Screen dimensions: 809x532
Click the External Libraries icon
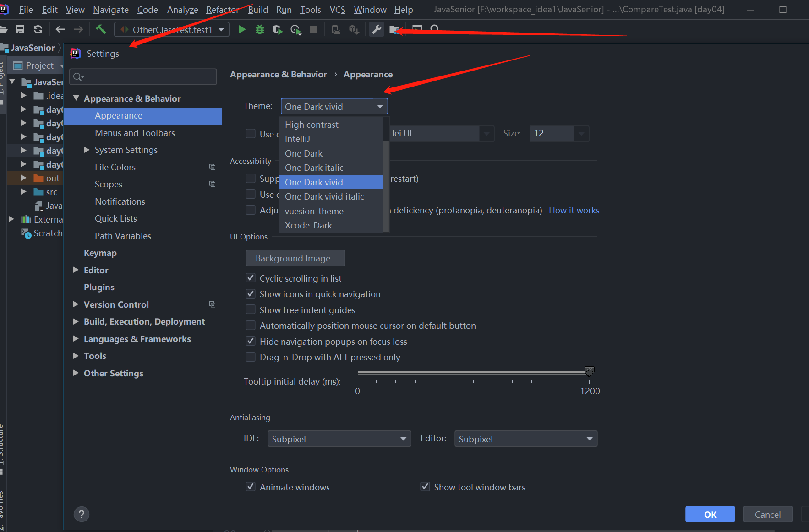26,219
